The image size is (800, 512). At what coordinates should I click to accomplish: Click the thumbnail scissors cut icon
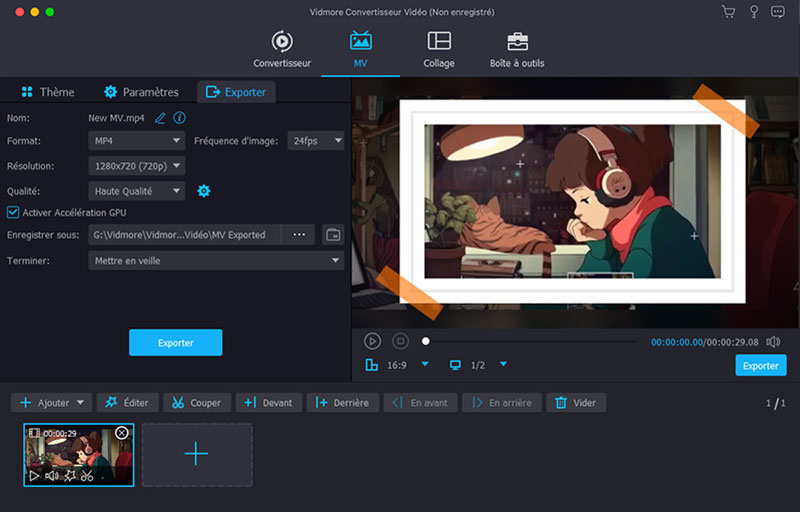[x=87, y=476]
